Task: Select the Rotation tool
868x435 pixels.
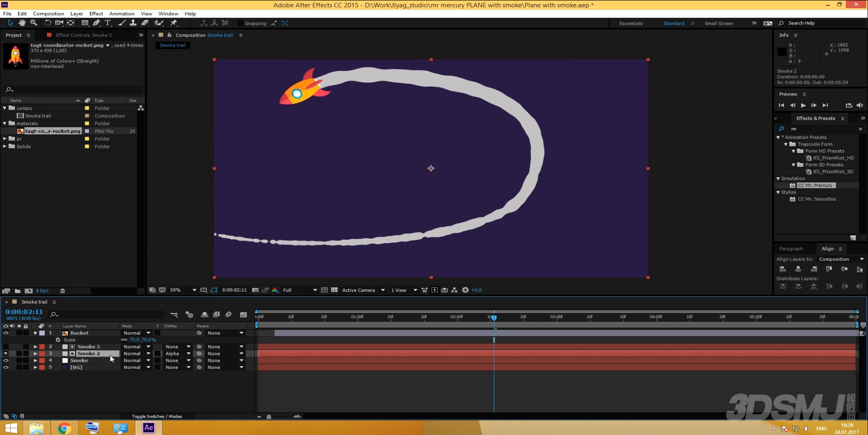Action: [x=47, y=23]
